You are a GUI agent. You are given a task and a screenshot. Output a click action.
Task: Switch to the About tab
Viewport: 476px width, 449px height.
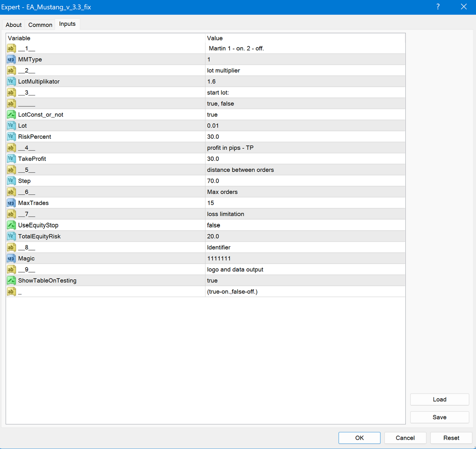13,25
